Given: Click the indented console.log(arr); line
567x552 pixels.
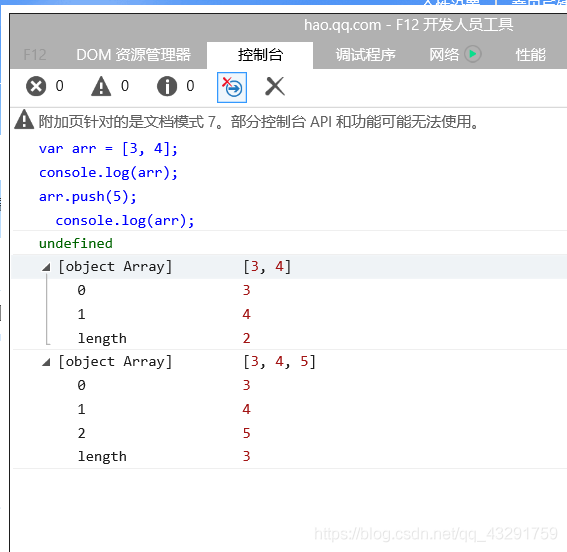Looking at the screenshot, I should [x=125, y=221].
